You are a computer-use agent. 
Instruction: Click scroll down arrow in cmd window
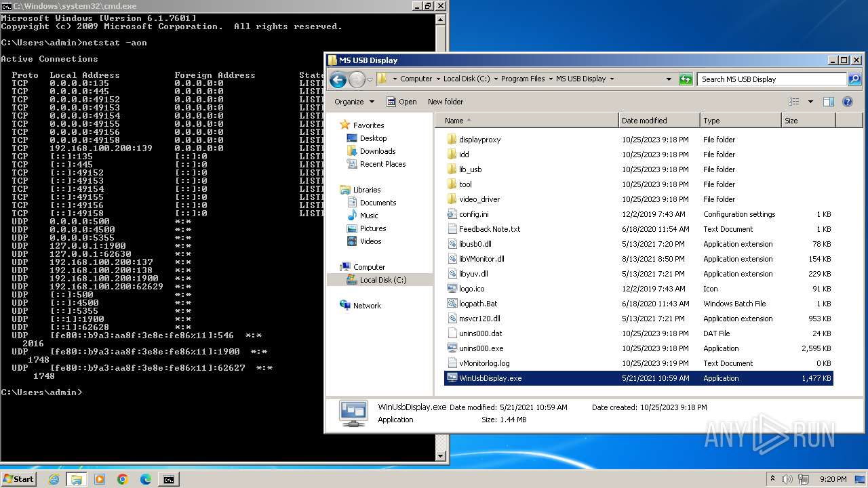pyautogui.click(x=441, y=456)
